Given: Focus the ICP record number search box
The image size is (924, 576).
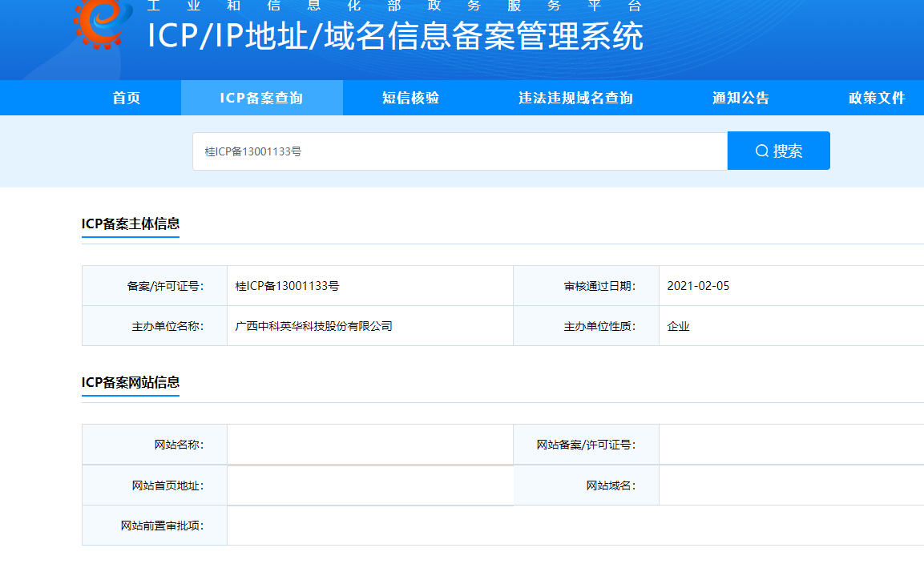Looking at the screenshot, I should (459, 151).
